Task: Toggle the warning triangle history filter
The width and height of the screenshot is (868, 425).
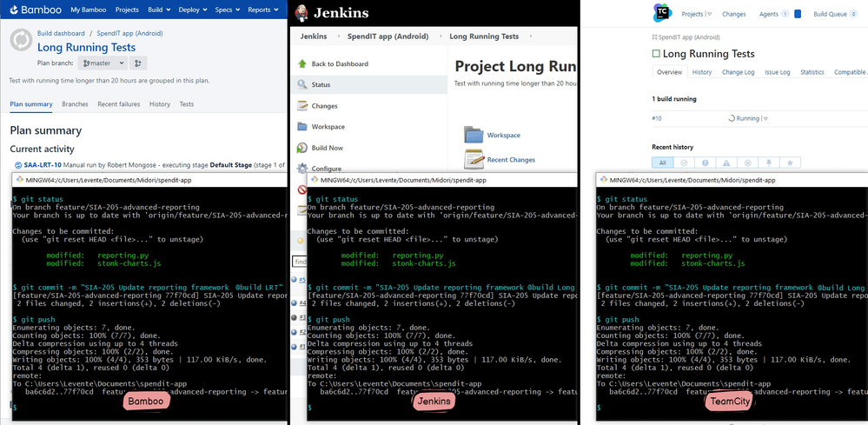Action: [x=726, y=163]
